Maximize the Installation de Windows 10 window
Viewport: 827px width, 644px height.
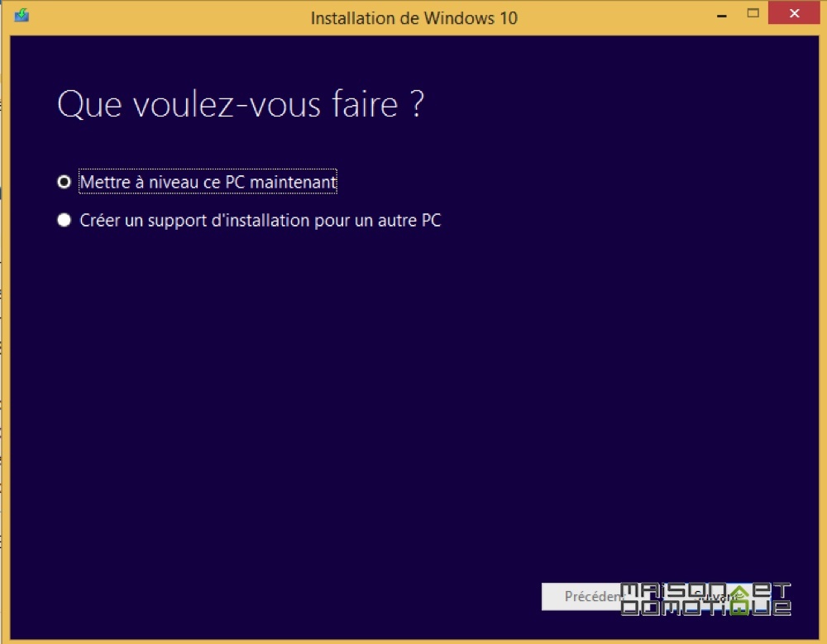point(753,14)
